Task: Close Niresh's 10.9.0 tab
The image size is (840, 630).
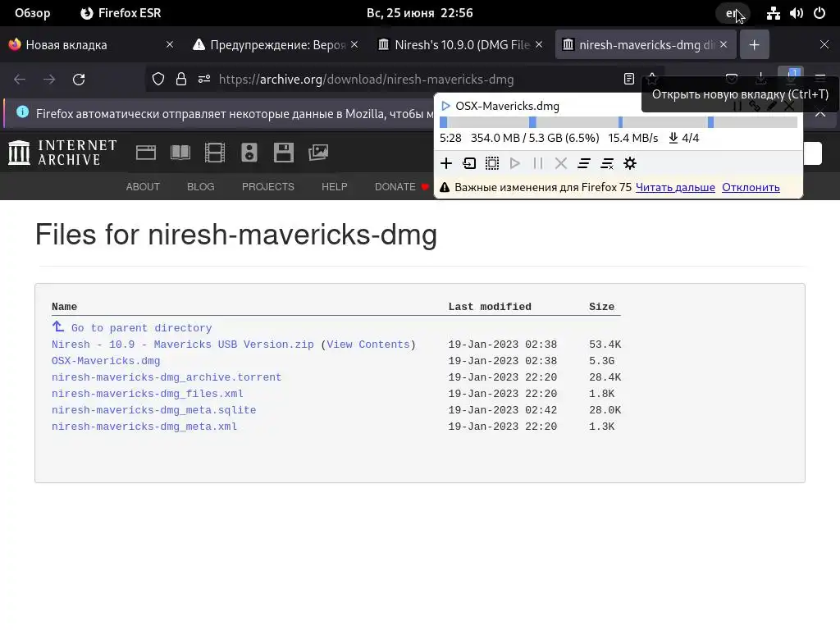Action: pyautogui.click(x=539, y=45)
